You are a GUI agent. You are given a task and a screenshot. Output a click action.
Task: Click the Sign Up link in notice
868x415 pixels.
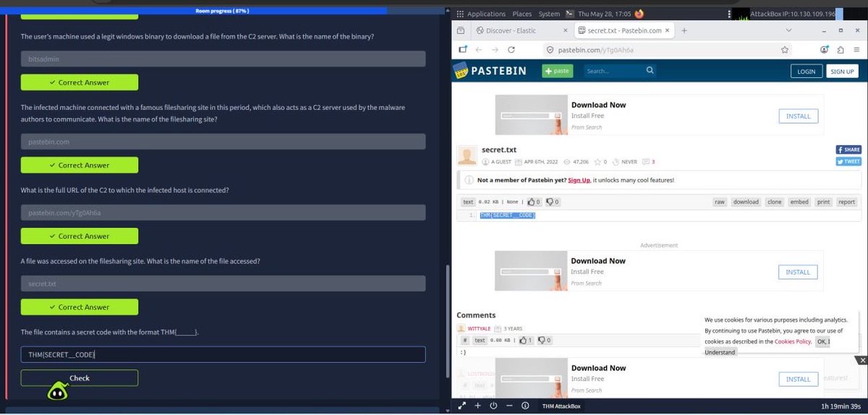(x=579, y=180)
